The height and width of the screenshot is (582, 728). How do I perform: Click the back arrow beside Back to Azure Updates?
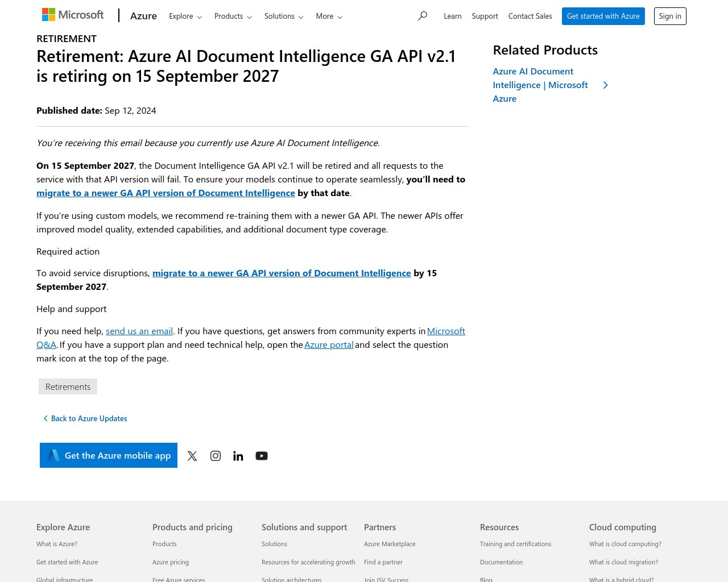point(46,418)
